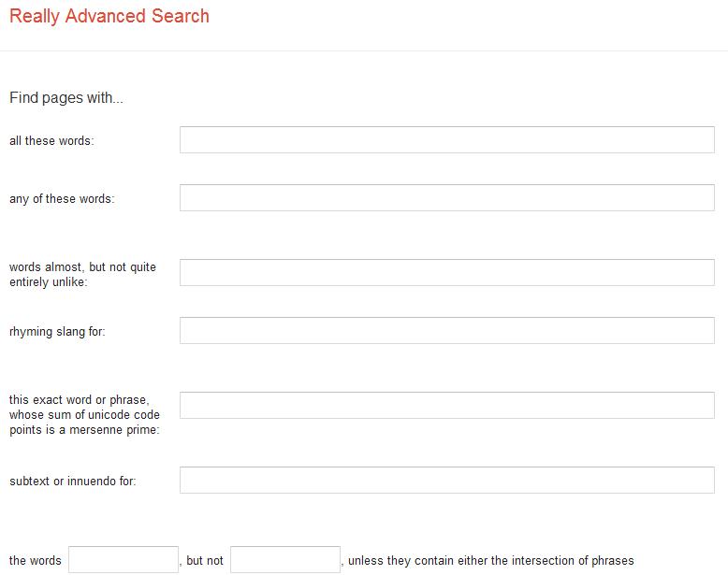The width and height of the screenshot is (728, 575).
Task: Click the horizontal divider below the page title
Action: click(364, 50)
